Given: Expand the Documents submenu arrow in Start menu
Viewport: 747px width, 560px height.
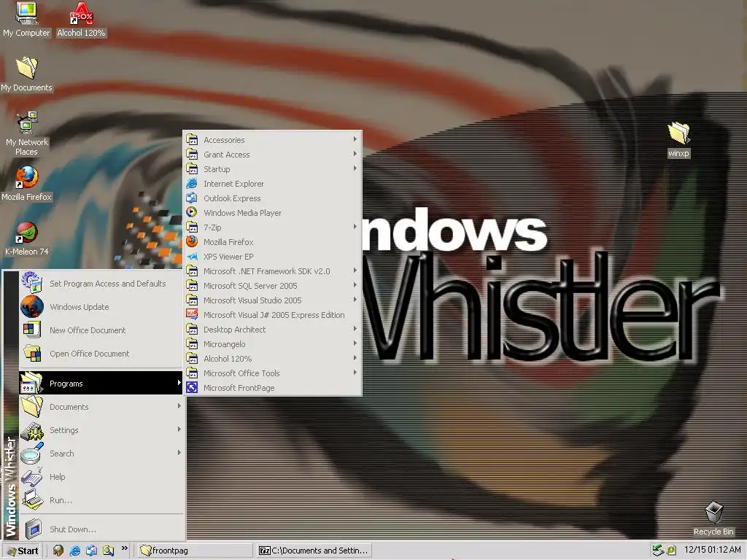Looking at the screenshot, I should click(179, 405).
